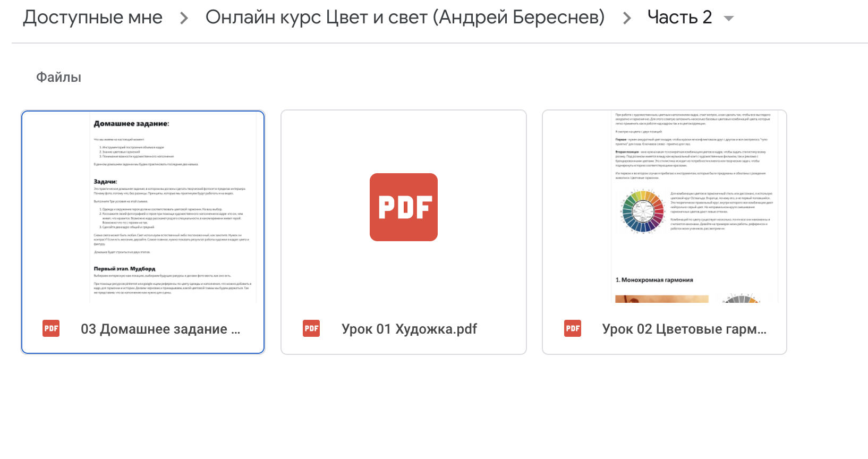Click the small PDF icon beside 03 Домашнее задание
868x459 pixels.
click(51, 329)
